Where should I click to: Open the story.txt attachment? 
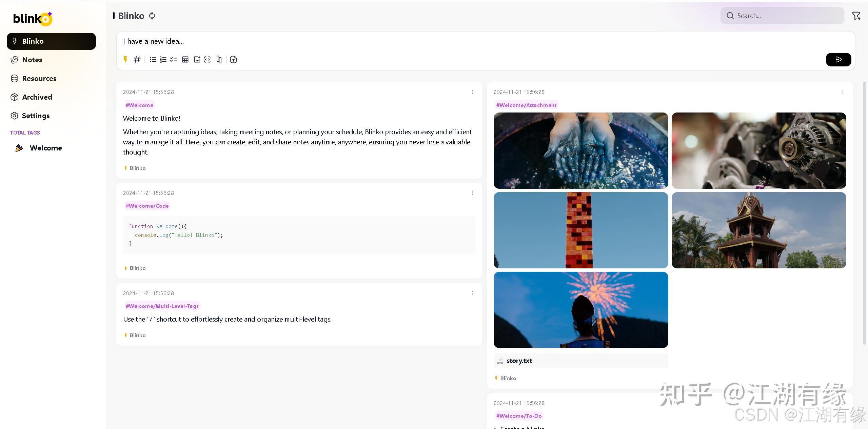(x=519, y=361)
